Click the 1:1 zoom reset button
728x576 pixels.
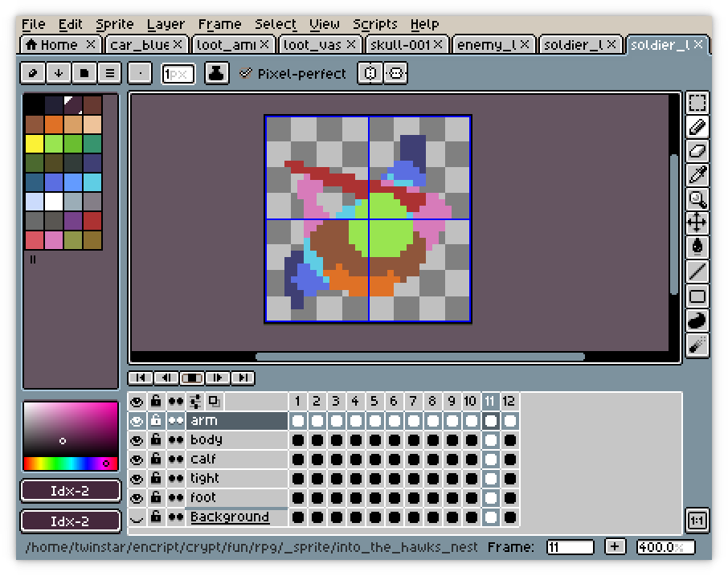(697, 521)
